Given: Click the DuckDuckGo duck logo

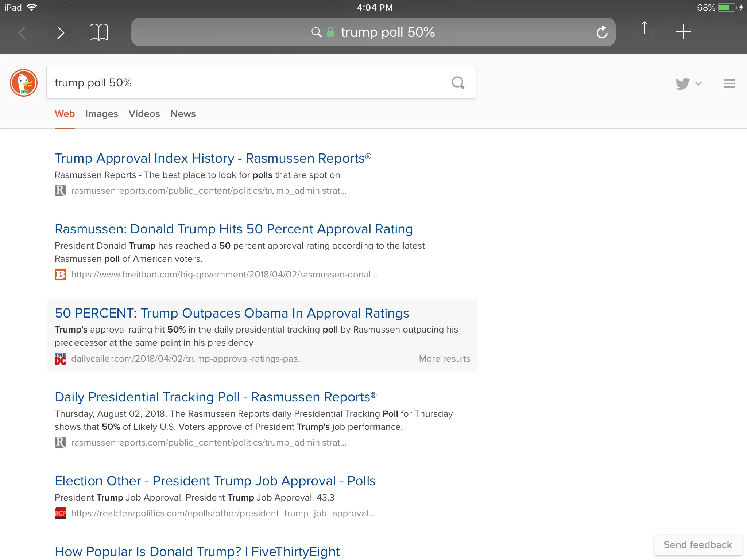Looking at the screenshot, I should point(24,83).
